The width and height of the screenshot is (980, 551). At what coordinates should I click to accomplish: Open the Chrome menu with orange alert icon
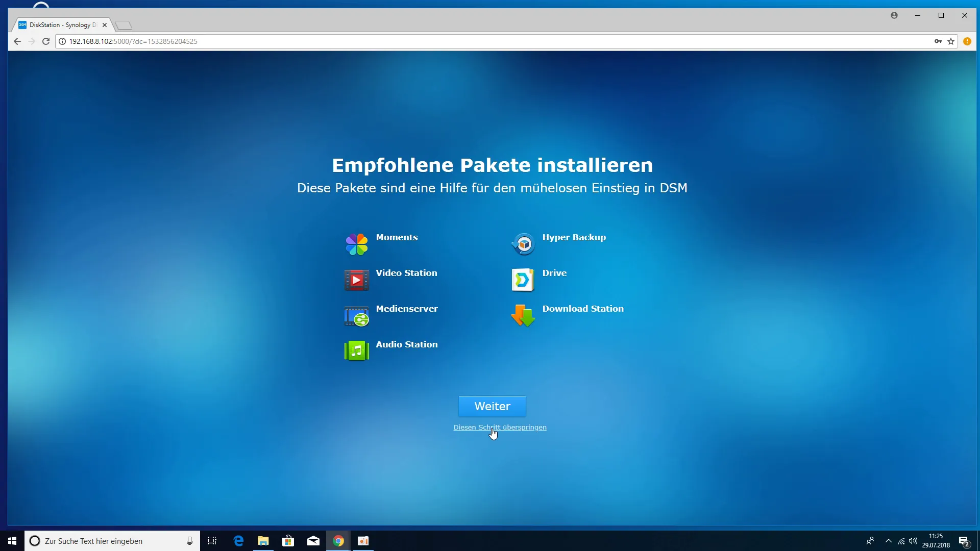[967, 41]
